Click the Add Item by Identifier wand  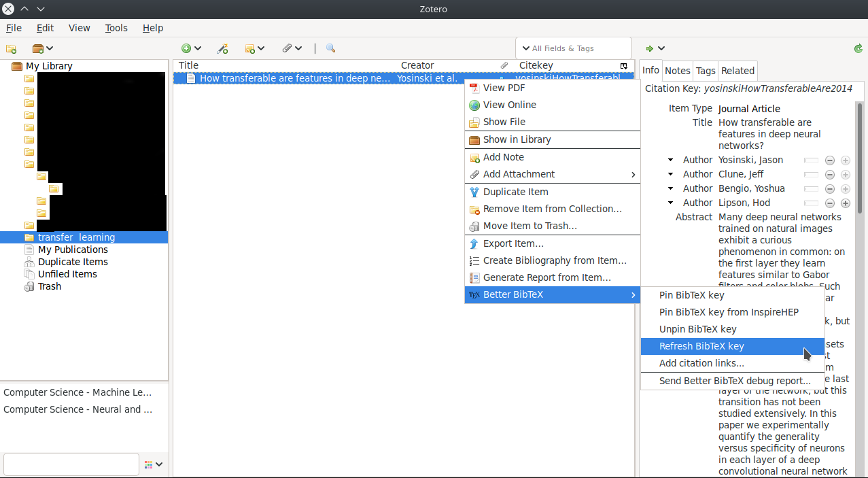(x=222, y=48)
